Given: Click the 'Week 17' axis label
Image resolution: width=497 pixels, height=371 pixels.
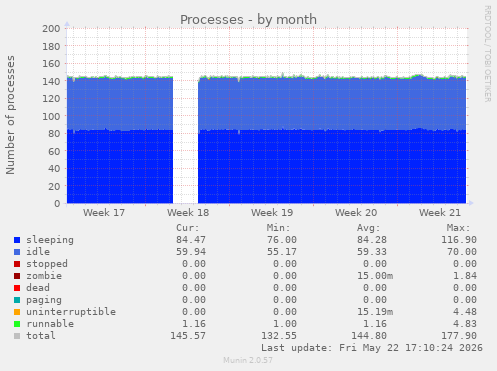Looking at the screenshot, I should (104, 213).
